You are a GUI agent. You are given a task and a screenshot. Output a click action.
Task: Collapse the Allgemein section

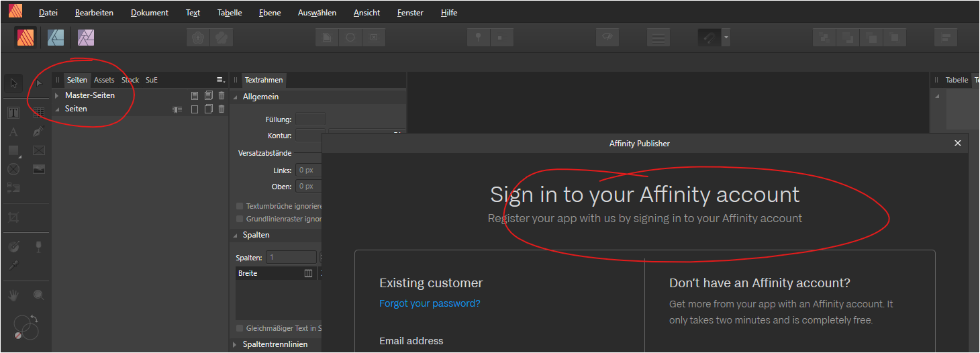click(x=235, y=97)
